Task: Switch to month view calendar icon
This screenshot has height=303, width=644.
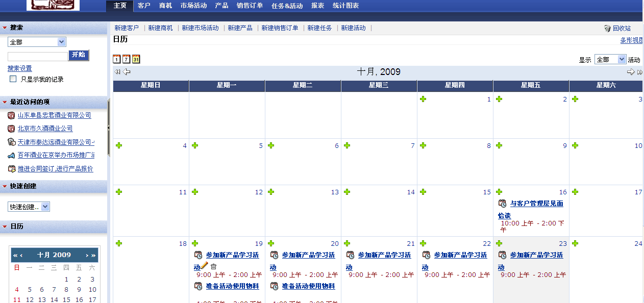Action: [x=136, y=59]
